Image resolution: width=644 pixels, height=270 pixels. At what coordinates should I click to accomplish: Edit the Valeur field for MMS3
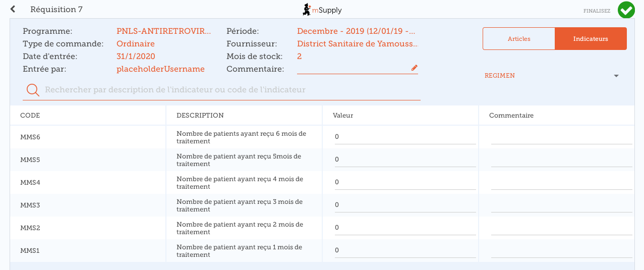tap(405, 205)
